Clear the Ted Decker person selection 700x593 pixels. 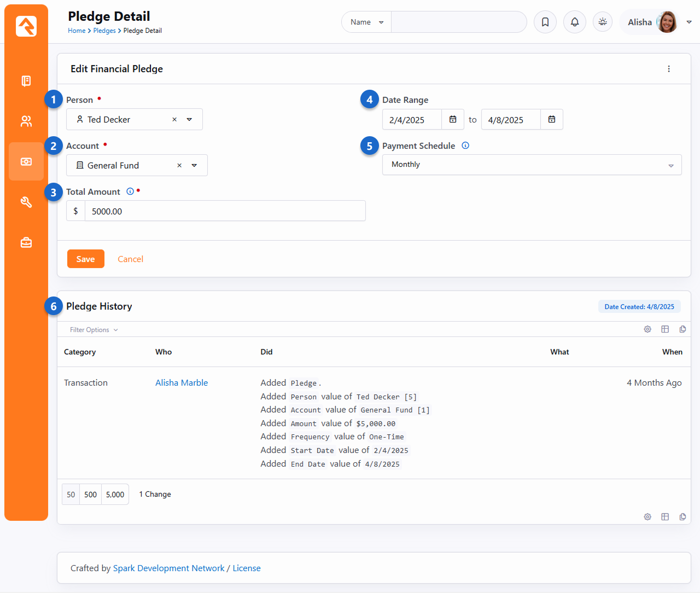click(x=174, y=120)
